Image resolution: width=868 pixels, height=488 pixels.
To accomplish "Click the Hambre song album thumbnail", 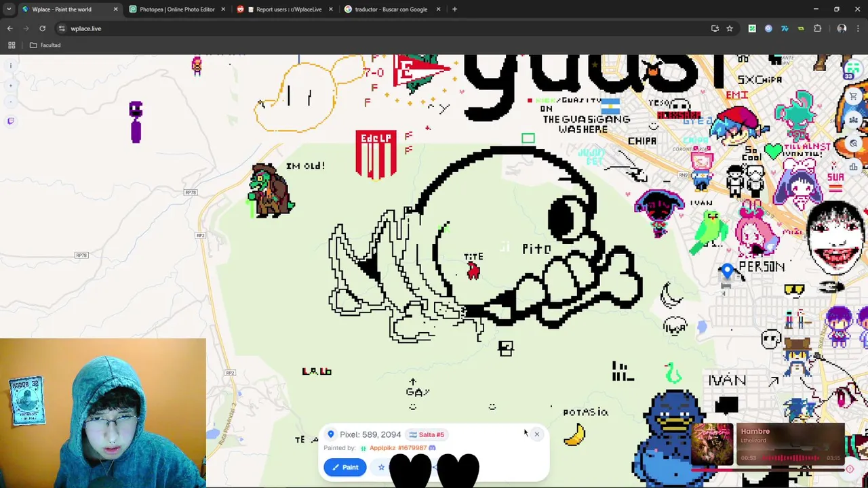I will point(713,444).
